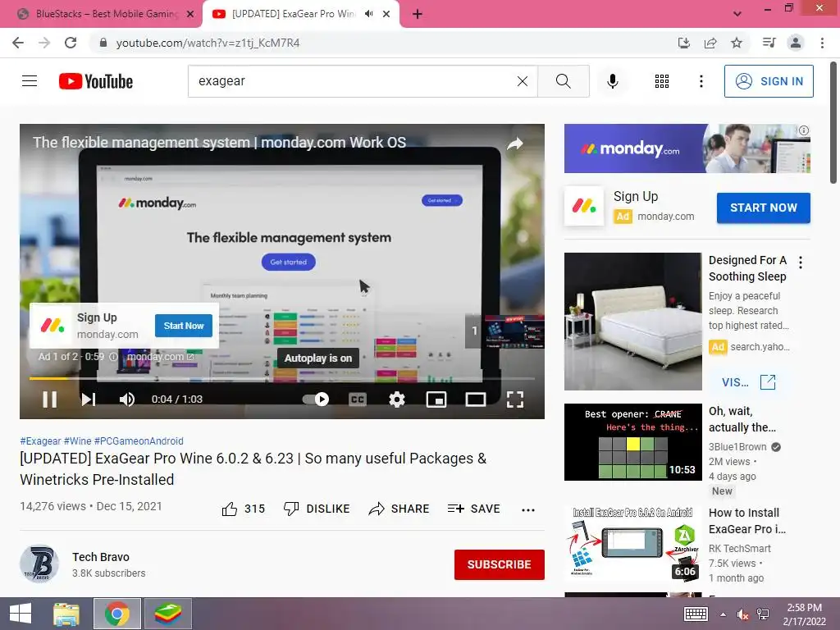Click Start Now in video ad overlay

[x=183, y=326]
